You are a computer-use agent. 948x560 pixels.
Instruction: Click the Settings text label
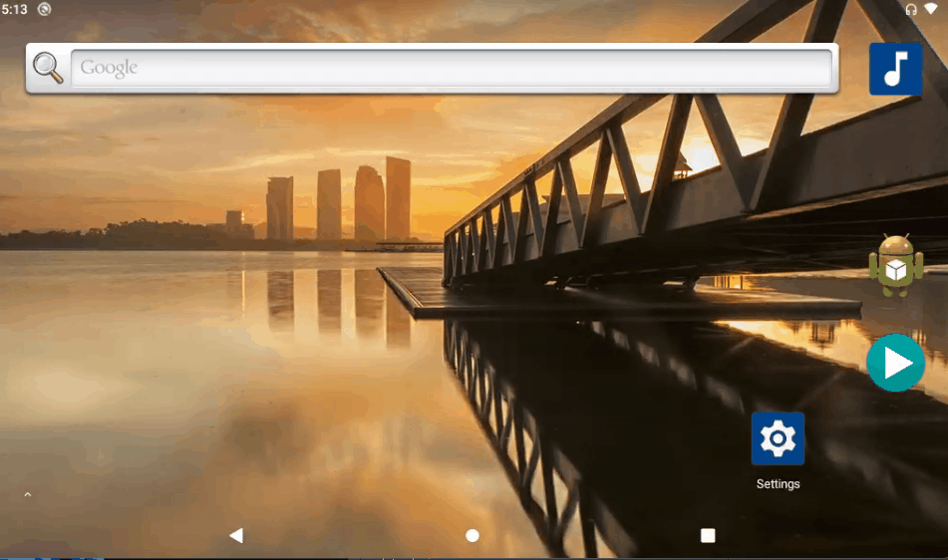click(x=778, y=484)
